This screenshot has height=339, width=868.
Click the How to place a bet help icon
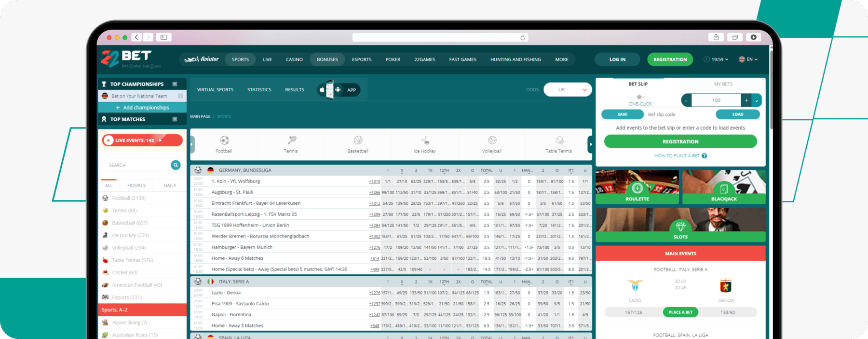point(705,156)
